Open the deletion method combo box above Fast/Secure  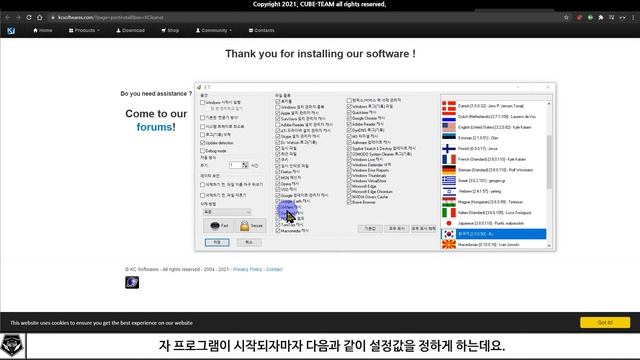pos(227,212)
